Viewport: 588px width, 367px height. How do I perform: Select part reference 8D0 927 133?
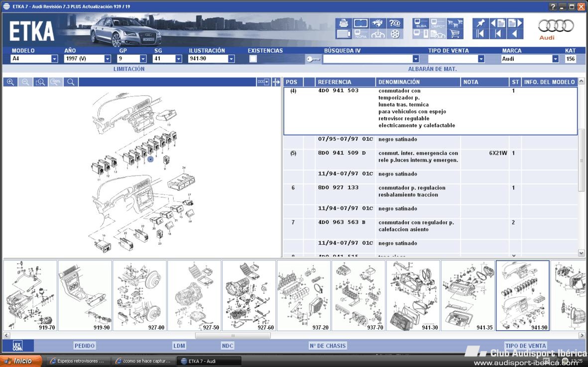(x=338, y=187)
